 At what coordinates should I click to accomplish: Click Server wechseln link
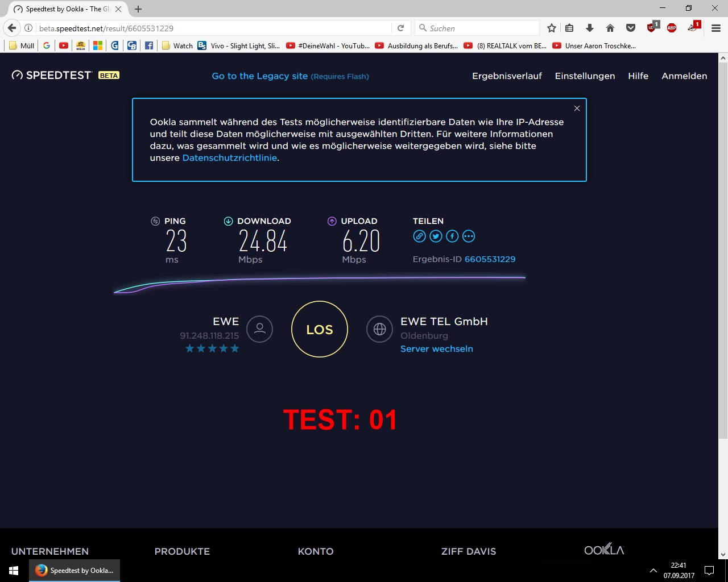pos(436,348)
